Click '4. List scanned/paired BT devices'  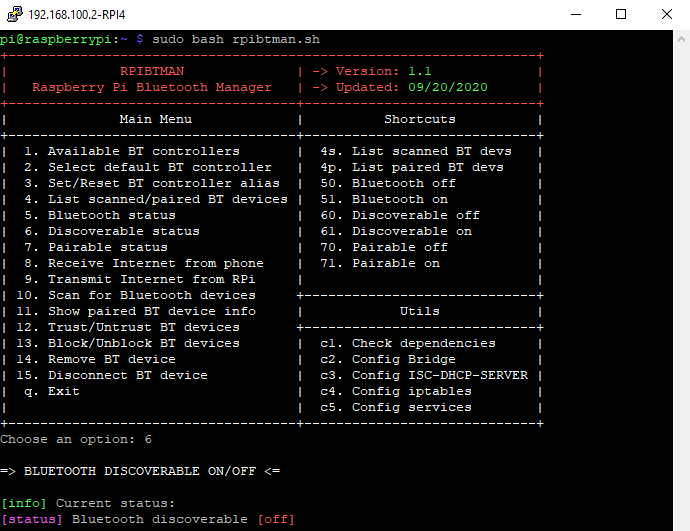point(156,199)
